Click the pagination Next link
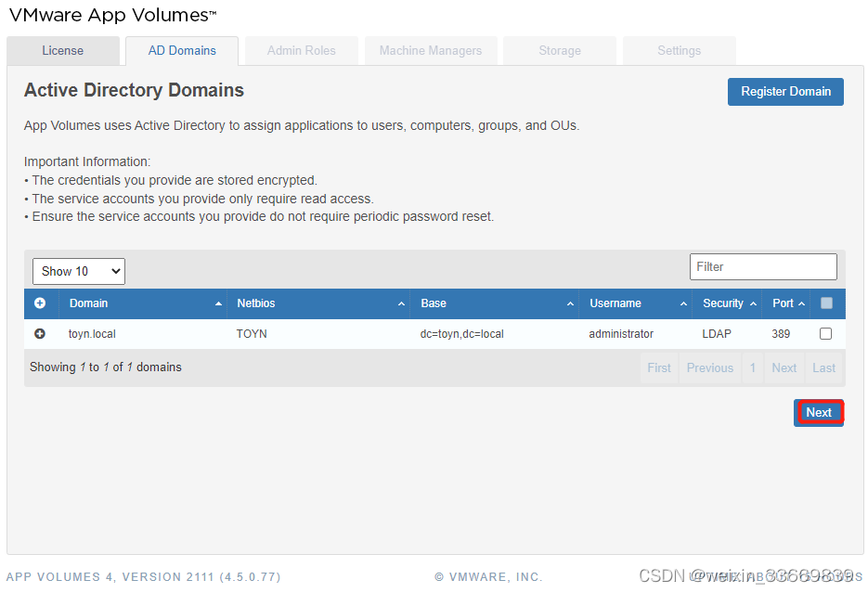The image size is (868, 593). click(784, 367)
